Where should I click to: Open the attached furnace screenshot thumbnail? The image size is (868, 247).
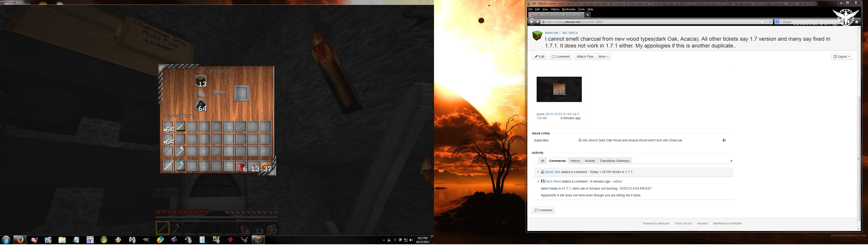559,89
